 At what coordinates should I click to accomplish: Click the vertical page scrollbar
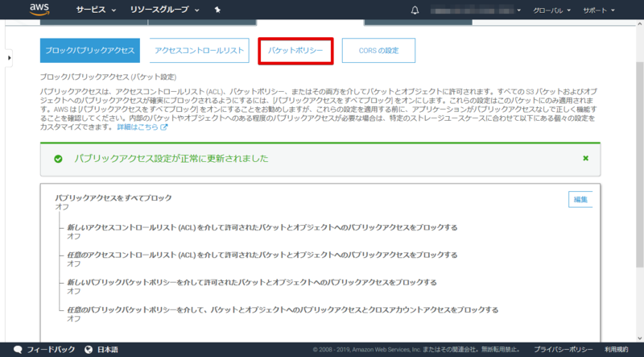(x=639, y=164)
